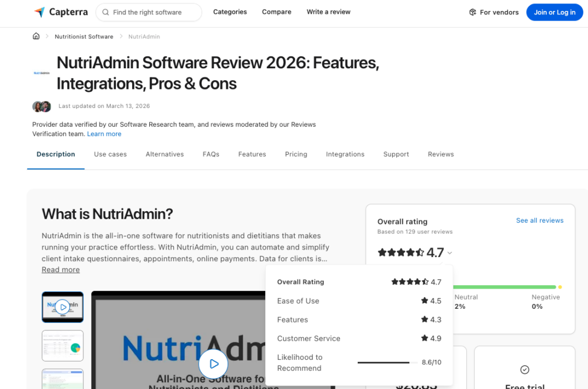
Task: Click the NutriAdmin logo beside the title
Action: tap(41, 73)
